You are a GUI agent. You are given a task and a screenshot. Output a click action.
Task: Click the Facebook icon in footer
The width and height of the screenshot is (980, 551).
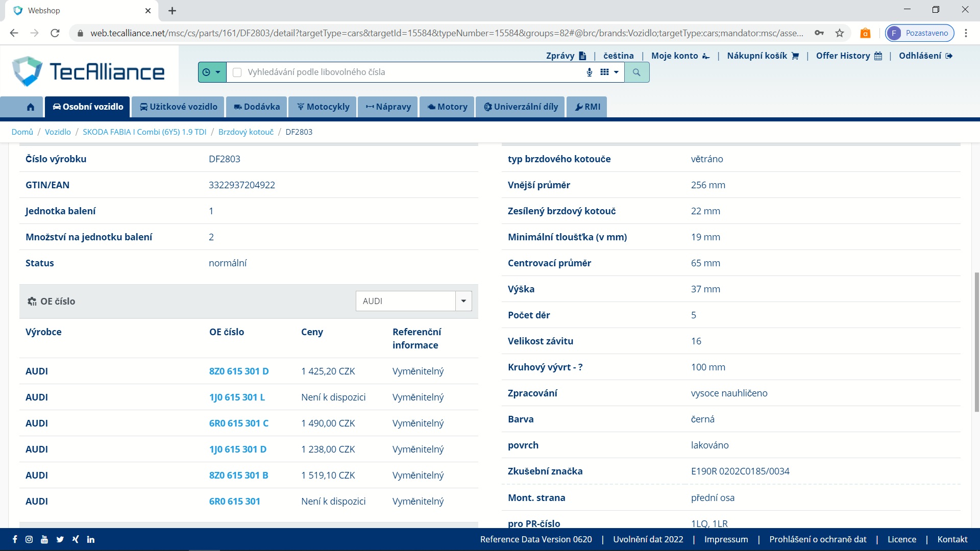(15, 539)
